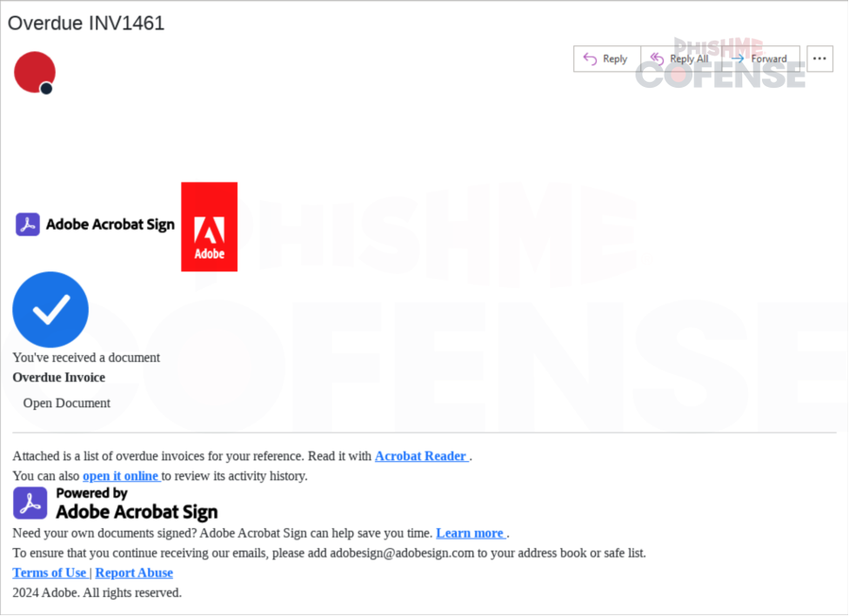Viewport: 849px width, 616px height.
Task: Open the more actions ellipsis menu
Action: click(x=819, y=58)
